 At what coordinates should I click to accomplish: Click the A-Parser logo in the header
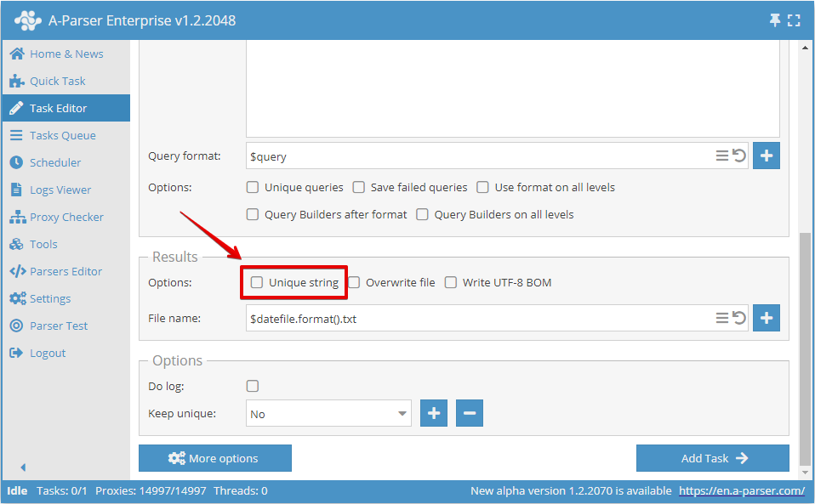tap(28, 19)
